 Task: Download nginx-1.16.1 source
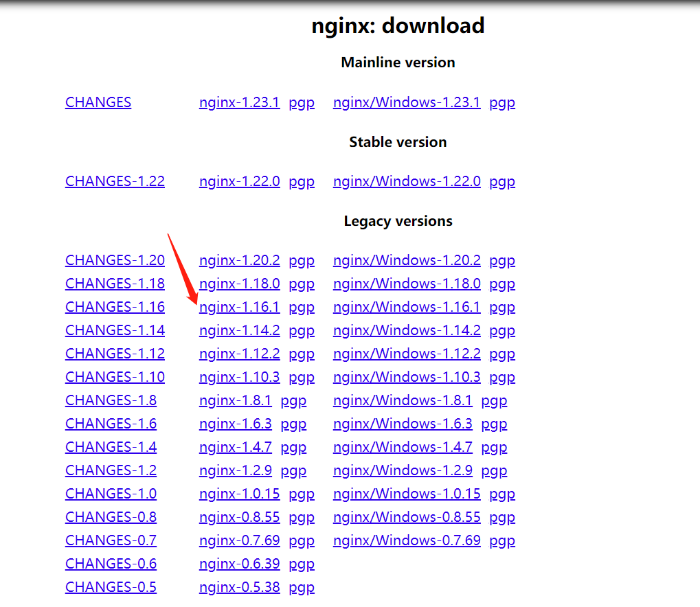coord(239,307)
